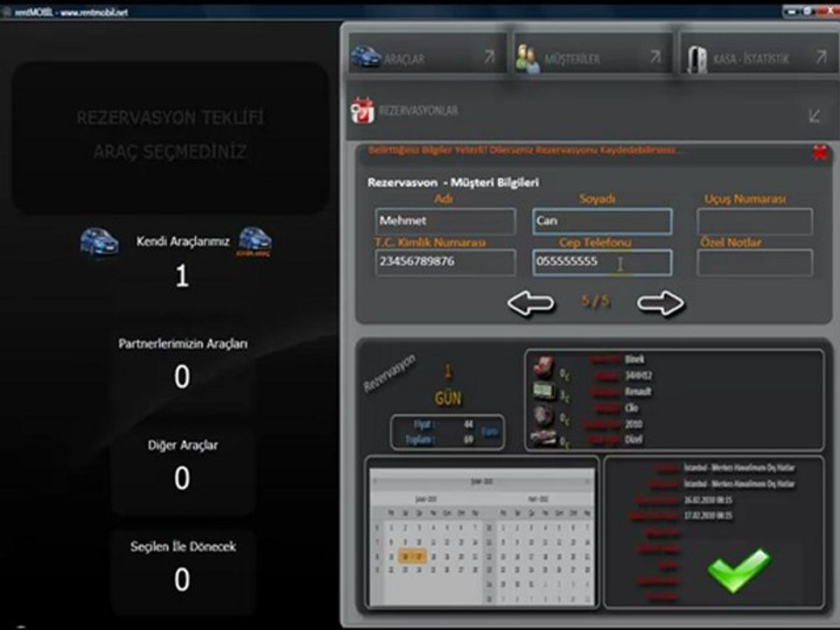840x630 pixels.
Task: Click the left blue car icon beside Kendi Araçlarımız
Action: click(99, 242)
